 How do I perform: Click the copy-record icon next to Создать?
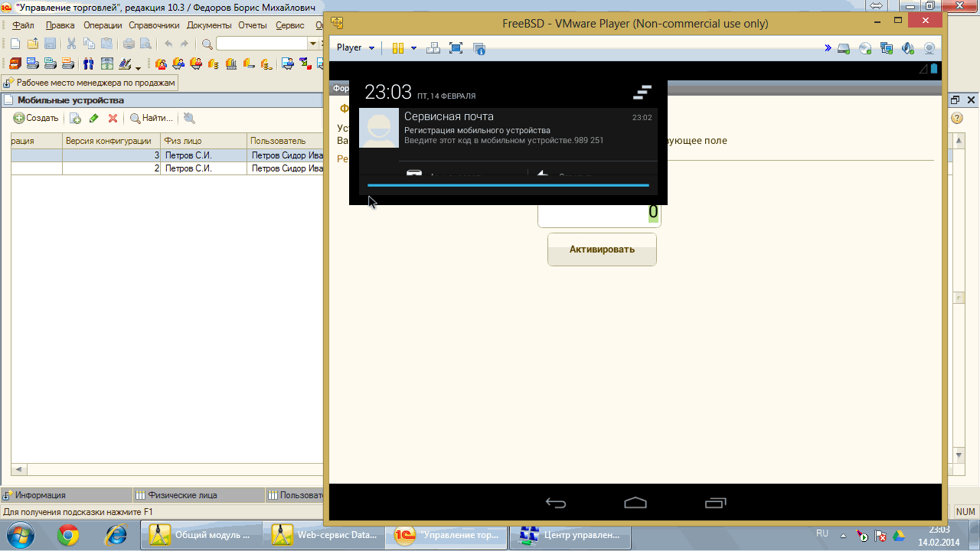tap(75, 119)
